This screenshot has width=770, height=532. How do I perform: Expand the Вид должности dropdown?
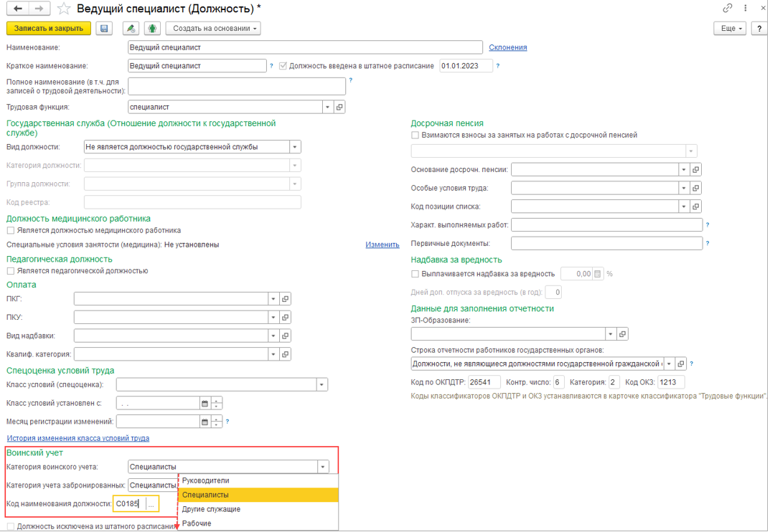(294, 147)
